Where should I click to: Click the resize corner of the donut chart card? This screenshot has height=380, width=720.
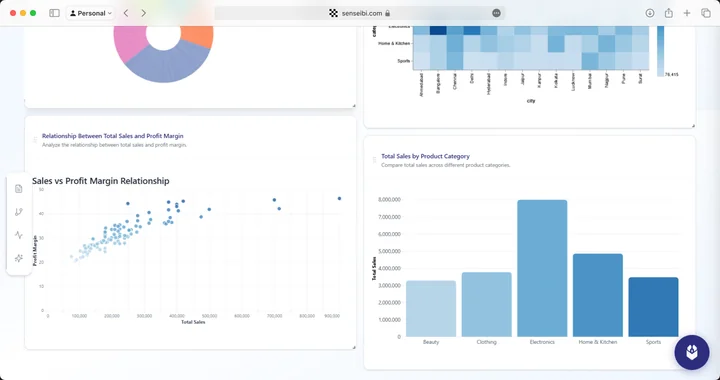[354, 106]
